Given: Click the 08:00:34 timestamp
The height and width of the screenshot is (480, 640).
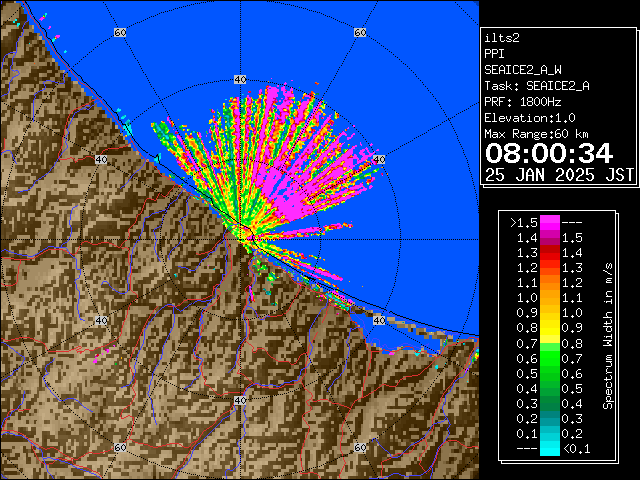Looking at the screenshot, I should (549, 153).
